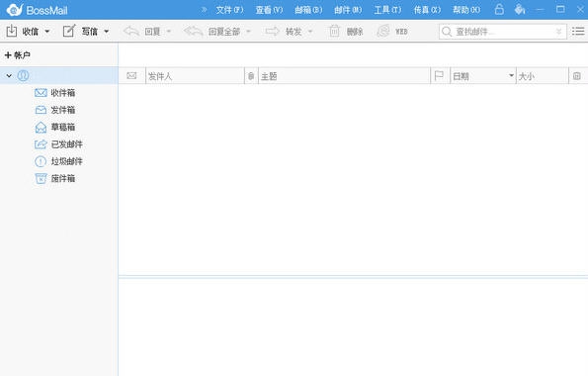Click the compose (写信) pencil icon
Screen dimensions: 588x376
tap(69, 31)
